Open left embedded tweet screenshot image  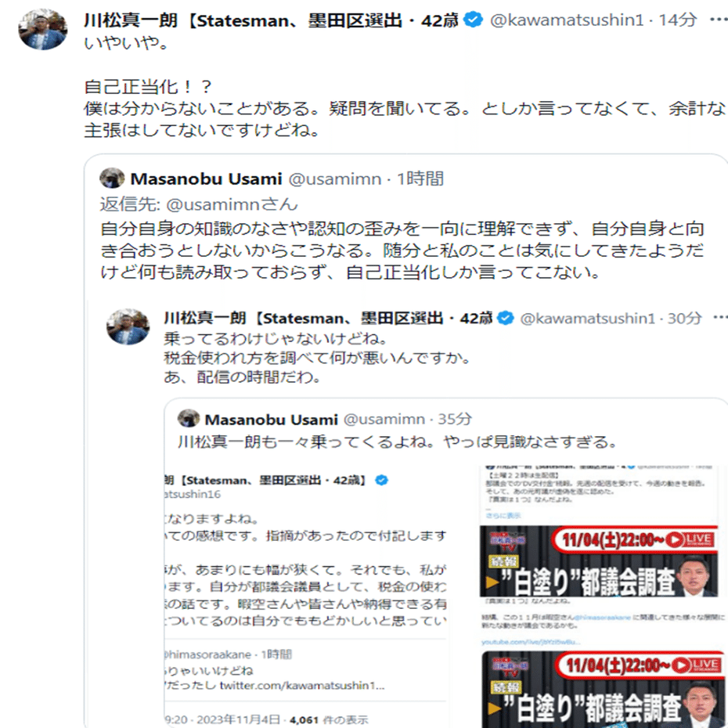click(x=305, y=596)
